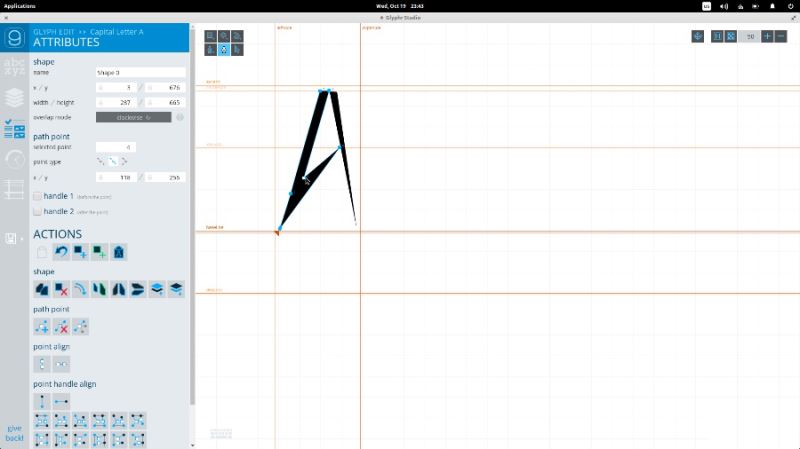The height and width of the screenshot is (449, 800).
Task: Insert a new path point
Action: 42,327
